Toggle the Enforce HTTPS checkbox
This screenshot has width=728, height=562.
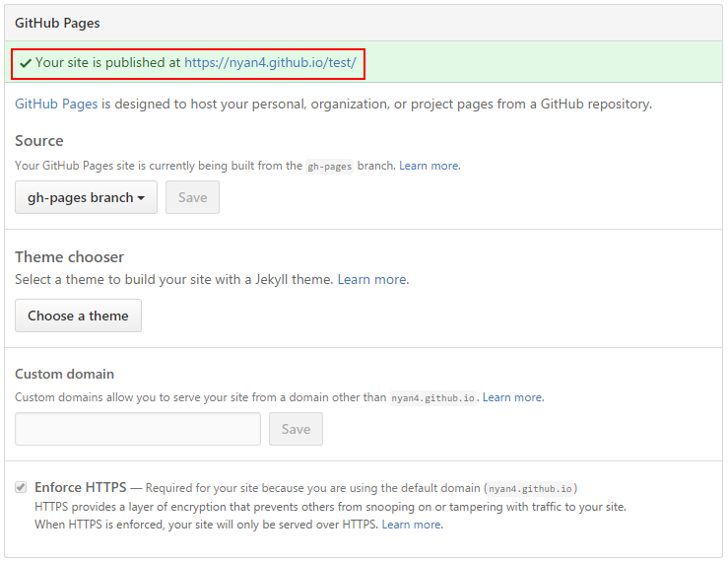[x=21, y=487]
